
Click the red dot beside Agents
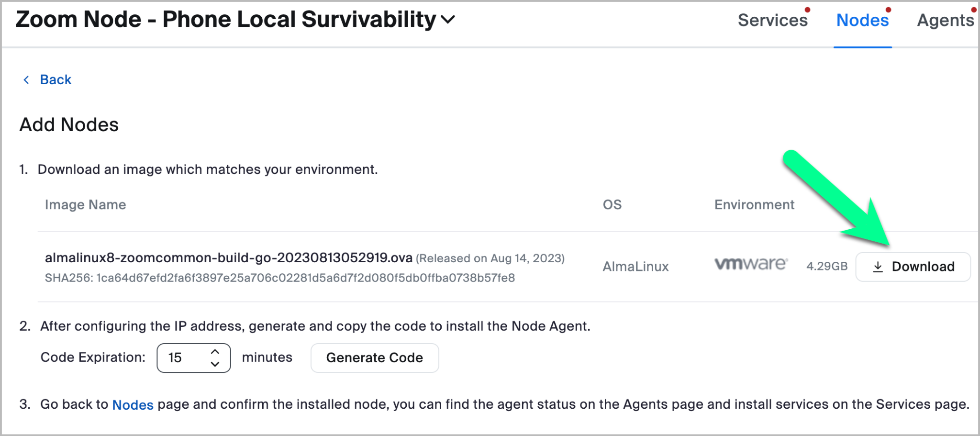[x=973, y=10]
